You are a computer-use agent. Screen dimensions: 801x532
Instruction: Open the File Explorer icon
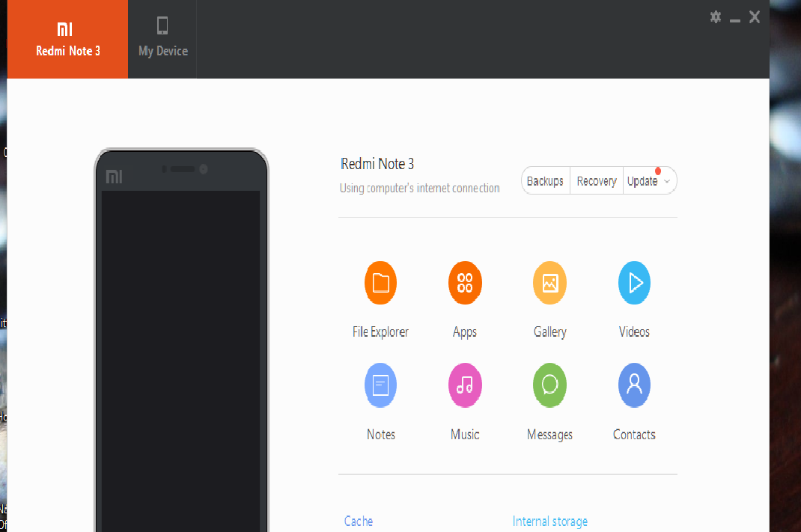[380, 283]
